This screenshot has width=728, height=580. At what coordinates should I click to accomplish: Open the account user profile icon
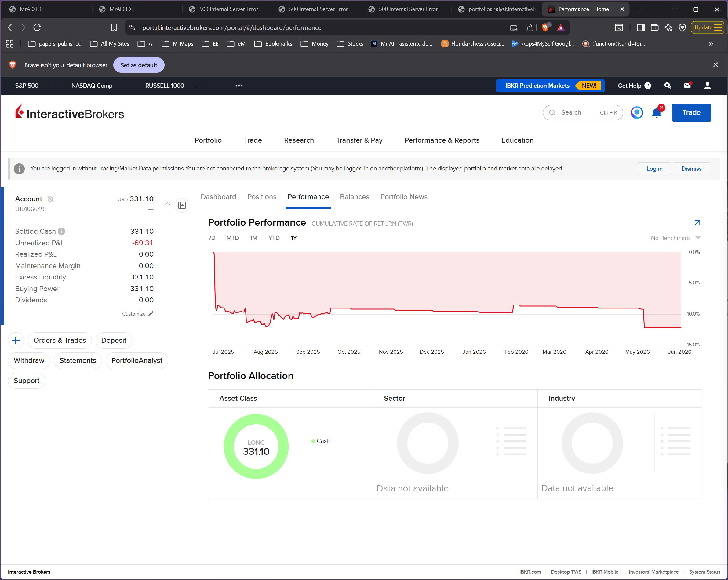(x=707, y=86)
